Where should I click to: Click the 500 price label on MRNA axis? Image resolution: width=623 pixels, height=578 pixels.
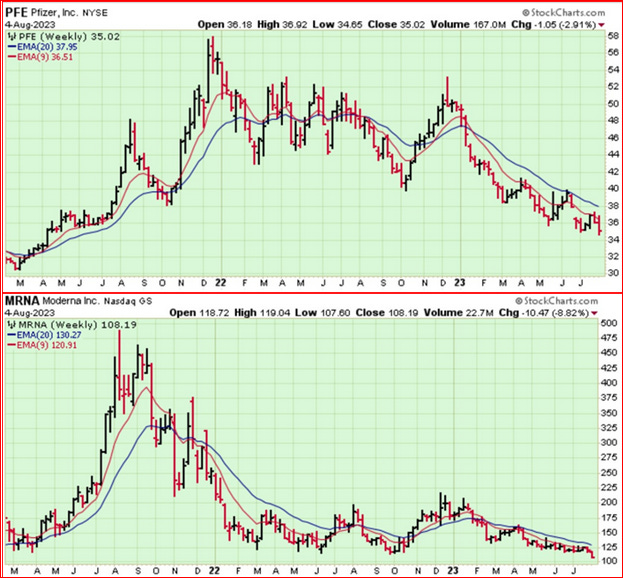click(x=609, y=323)
